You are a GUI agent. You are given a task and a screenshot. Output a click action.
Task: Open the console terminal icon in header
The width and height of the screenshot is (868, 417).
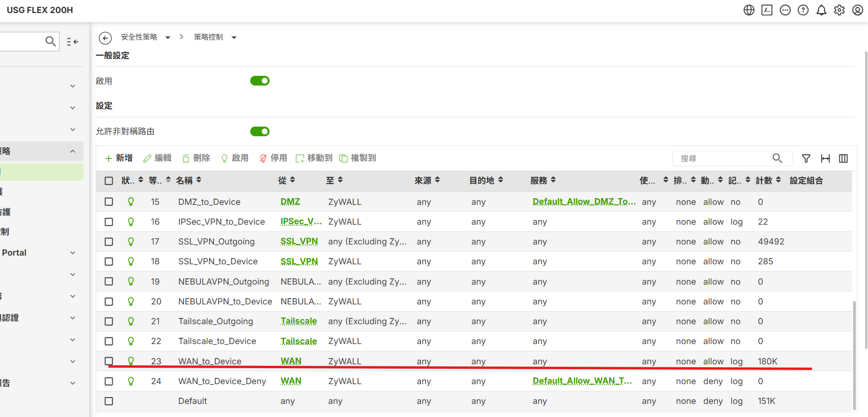(767, 10)
